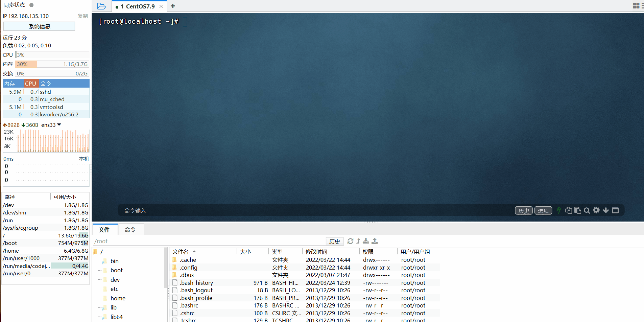Screen dimensions: 644x322
Task: Open terminal settings gear icon
Action: [x=596, y=210]
